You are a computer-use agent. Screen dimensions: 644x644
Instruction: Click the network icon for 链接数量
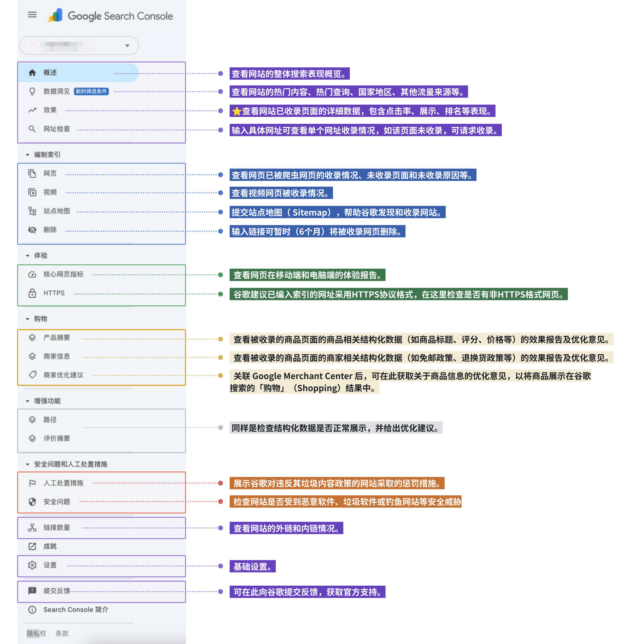click(32, 528)
